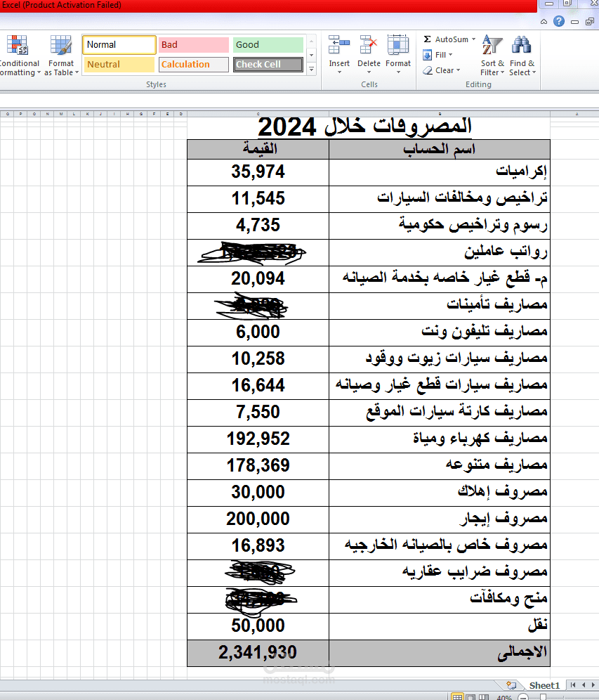599x700 pixels.
Task: Switch to Page Break Preview
Action: point(484,697)
